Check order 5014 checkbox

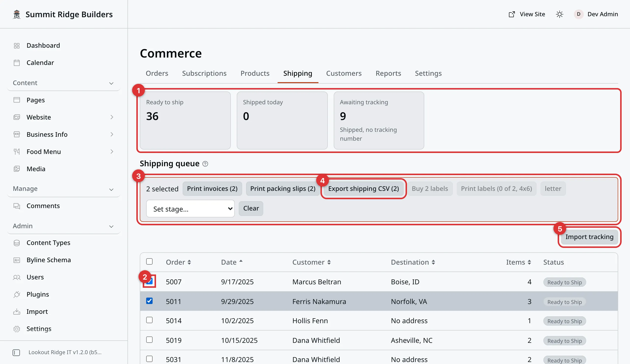149,320
